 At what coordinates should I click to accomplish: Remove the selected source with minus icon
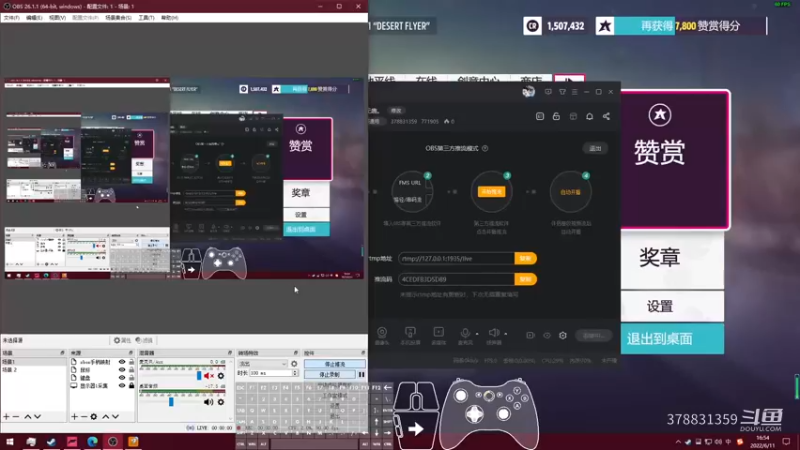pyautogui.click(x=84, y=417)
